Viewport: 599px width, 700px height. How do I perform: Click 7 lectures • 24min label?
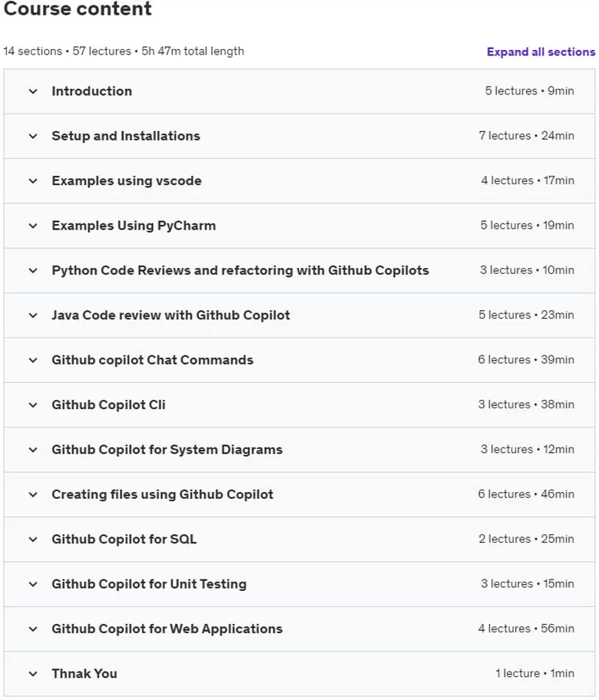pos(527,136)
